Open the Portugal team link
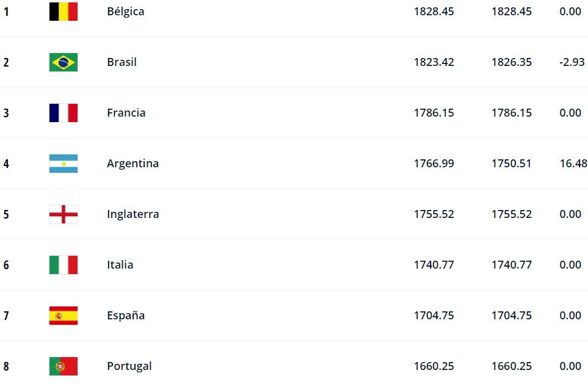Viewport: 588px width, 384px height. (129, 366)
